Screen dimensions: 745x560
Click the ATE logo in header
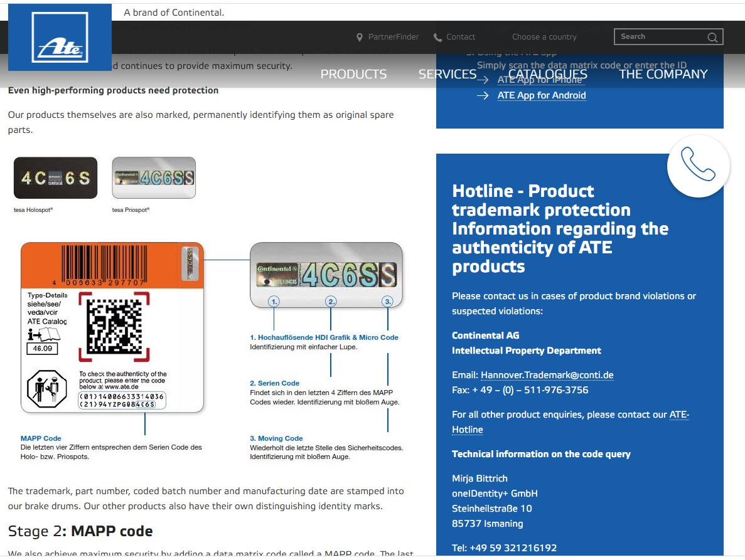60,38
